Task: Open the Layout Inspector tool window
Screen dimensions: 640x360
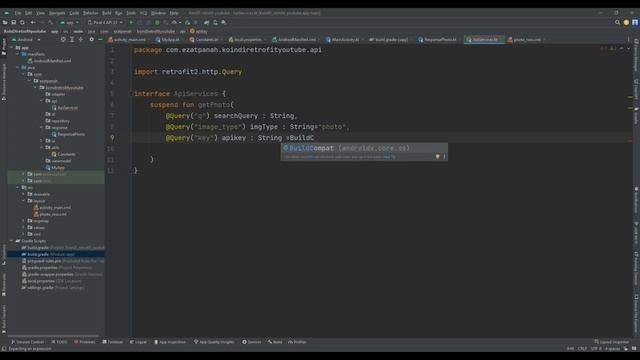Action: click(611, 342)
